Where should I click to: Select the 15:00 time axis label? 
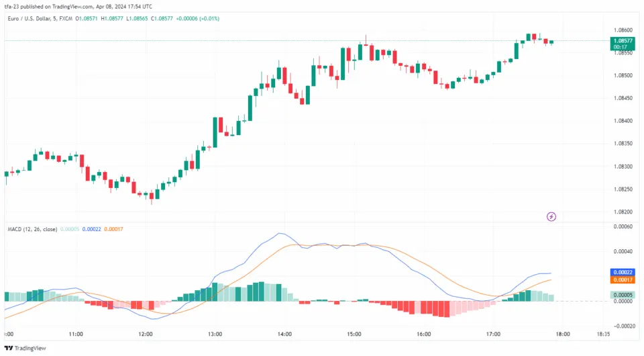tap(354, 333)
